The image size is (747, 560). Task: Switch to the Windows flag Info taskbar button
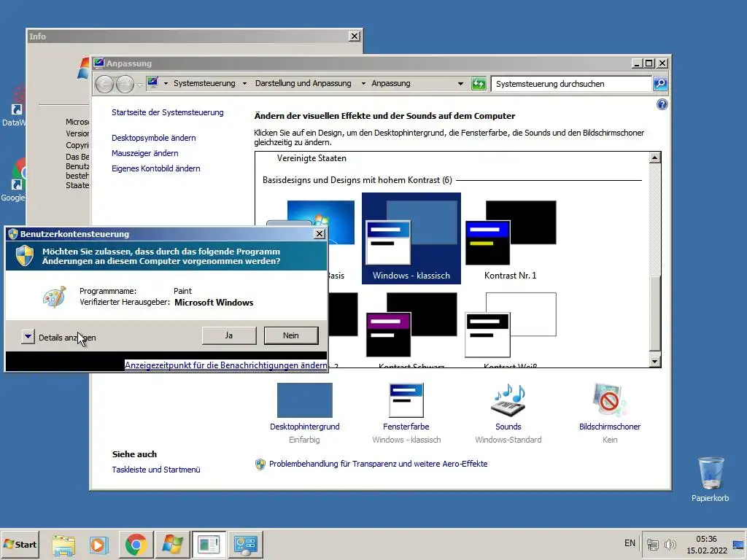pyautogui.click(x=172, y=545)
